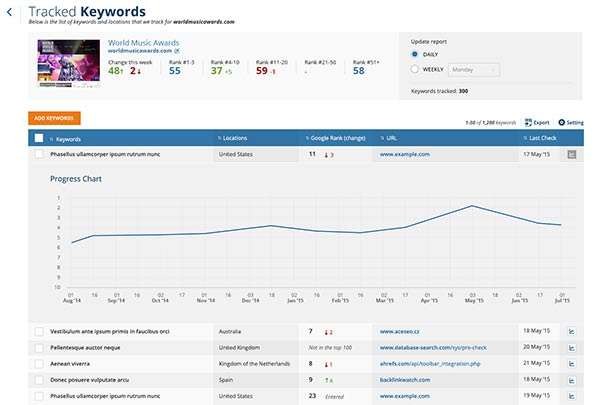Collapse chart using first row's chart icon
Viewport: 610px width, 405px height.
572,155
